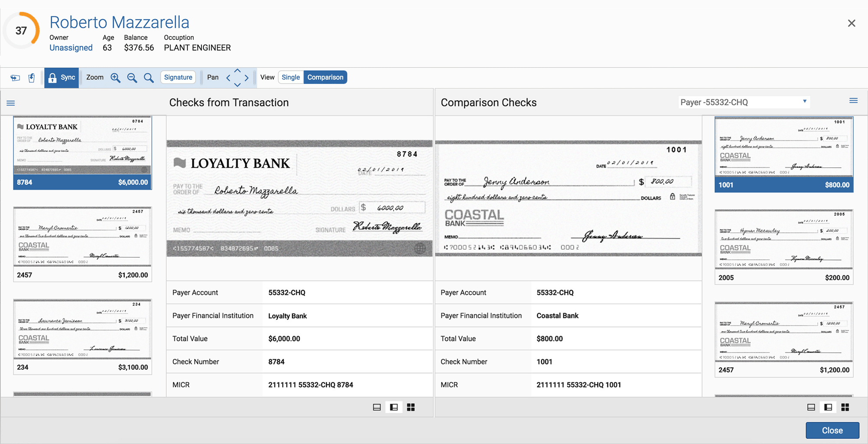Open the Payer -55332-CHQ dropdown
868x444 pixels.
click(x=744, y=102)
